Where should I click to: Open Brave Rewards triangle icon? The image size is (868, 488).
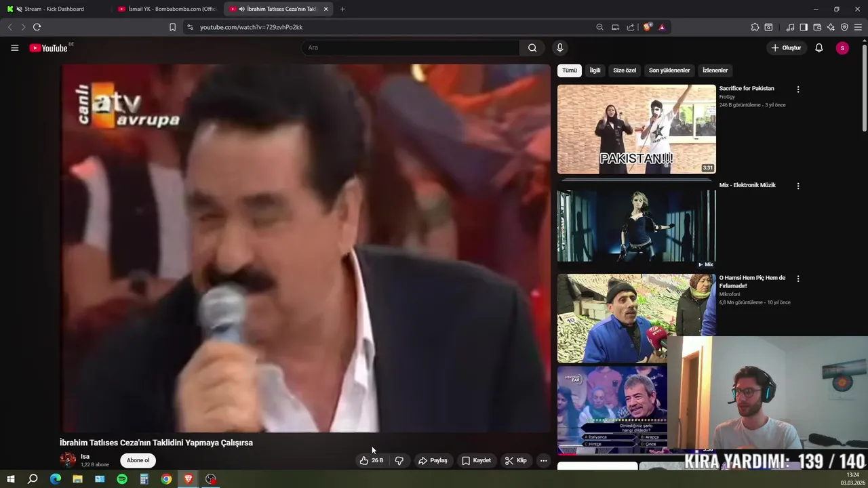[x=662, y=27]
